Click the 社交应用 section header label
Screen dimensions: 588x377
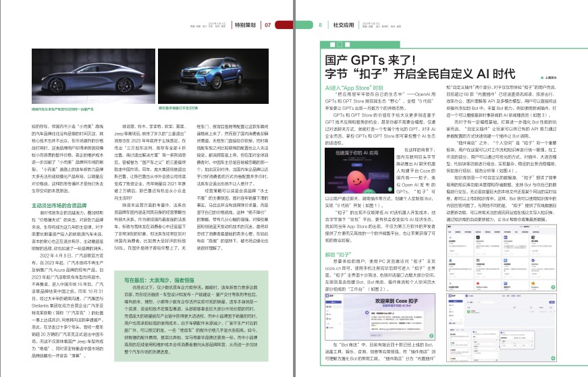click(x=344, y=25)
